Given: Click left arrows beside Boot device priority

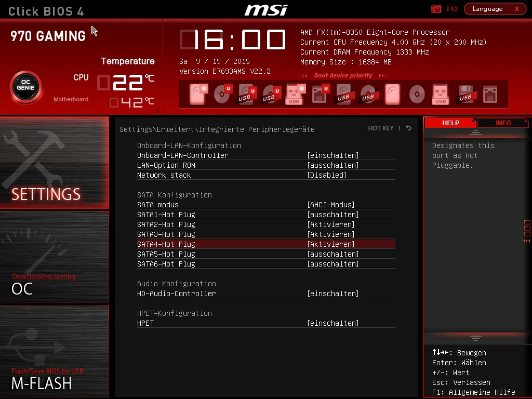Looking at the screenshot, I should tap(303, 75).
